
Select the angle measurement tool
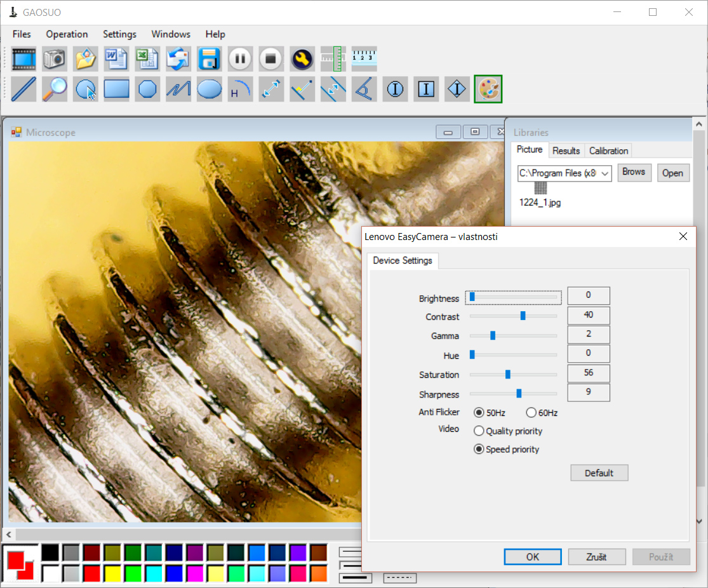[364, 89]
